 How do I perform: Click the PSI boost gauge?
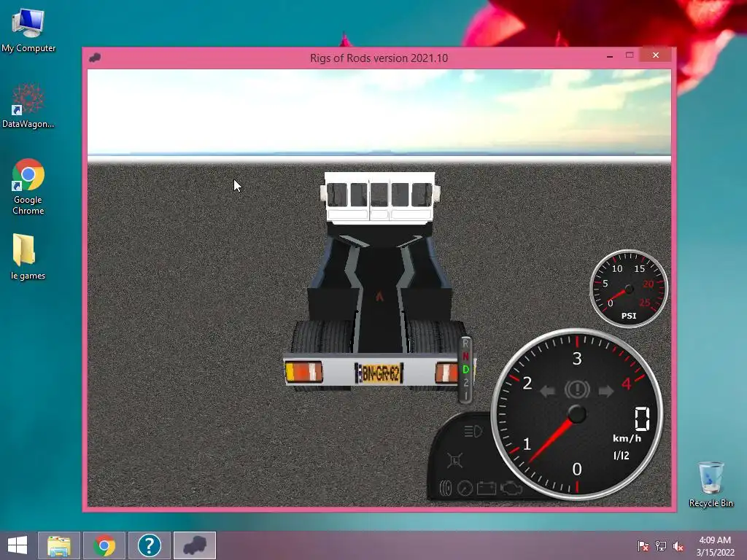(629, 289)
